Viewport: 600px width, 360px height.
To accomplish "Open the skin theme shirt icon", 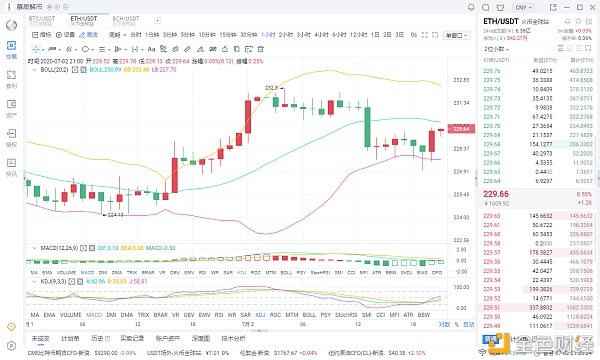I will coord(500,7).
